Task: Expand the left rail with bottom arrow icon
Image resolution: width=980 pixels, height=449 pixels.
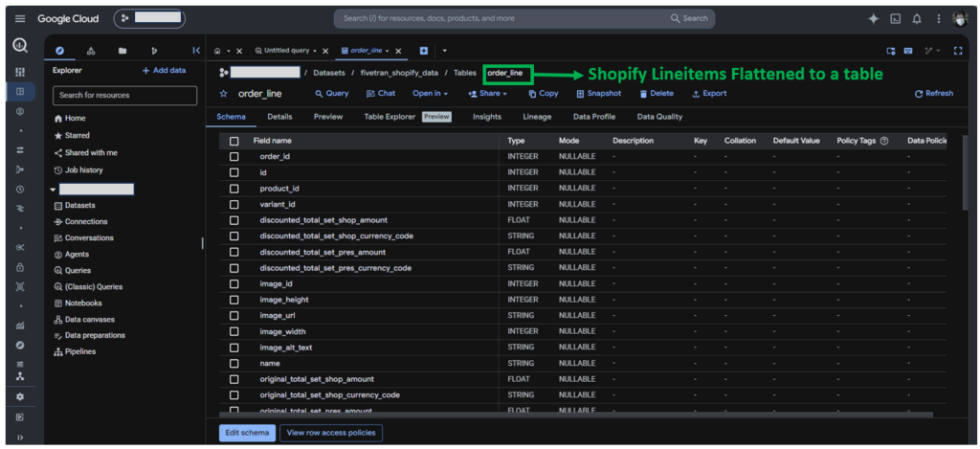Action: pos(20,438)
